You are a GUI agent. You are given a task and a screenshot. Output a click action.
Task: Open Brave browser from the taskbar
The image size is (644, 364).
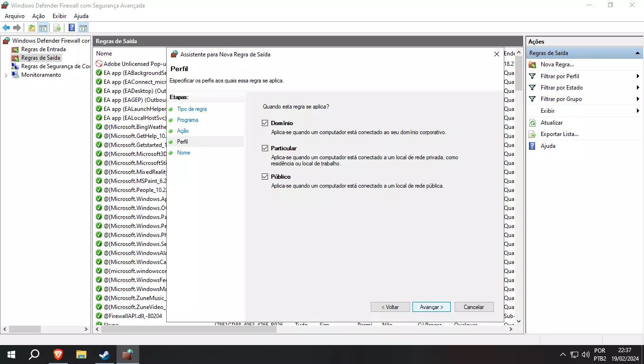(x=58, y=354)
